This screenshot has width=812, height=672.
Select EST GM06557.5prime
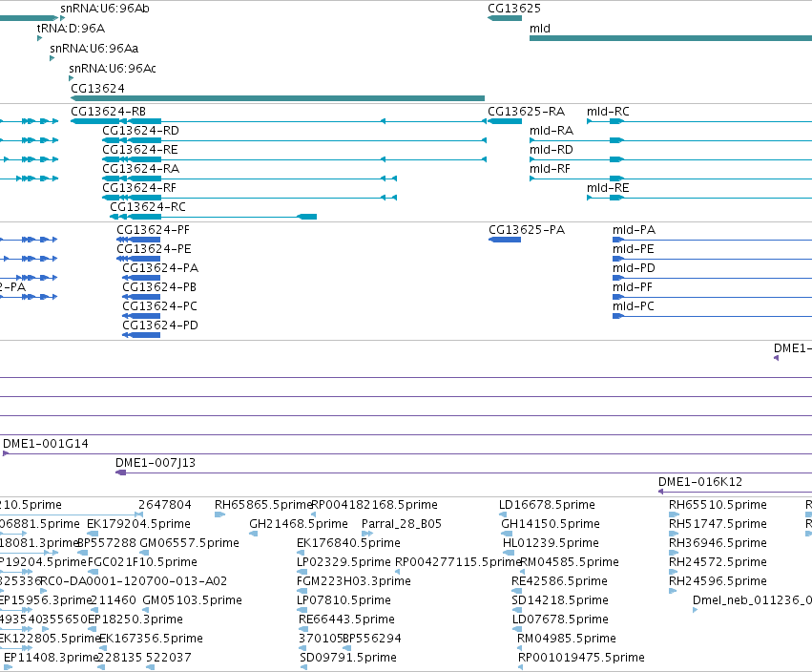tap(189, 543)
